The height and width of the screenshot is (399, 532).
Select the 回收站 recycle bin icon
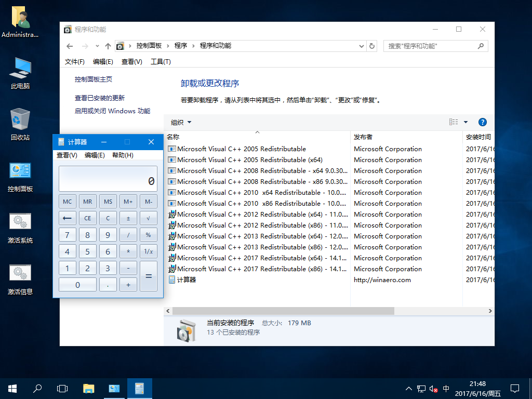[20, 125]
